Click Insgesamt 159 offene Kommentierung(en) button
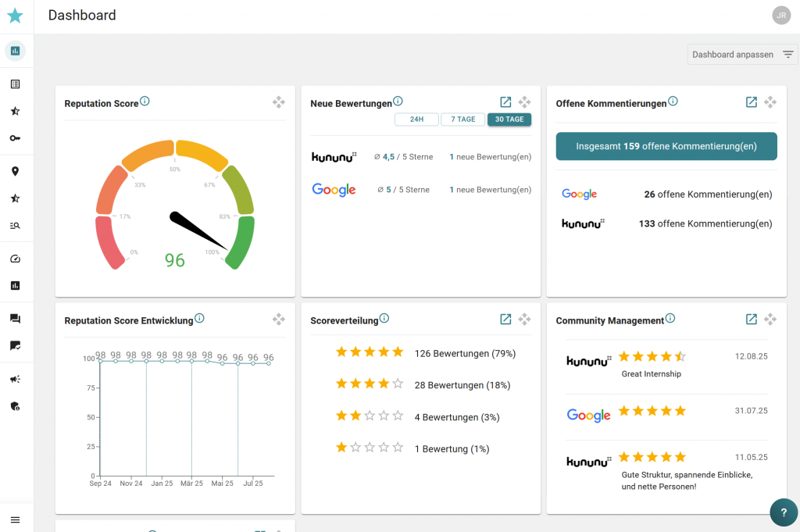 pos(666,146)
